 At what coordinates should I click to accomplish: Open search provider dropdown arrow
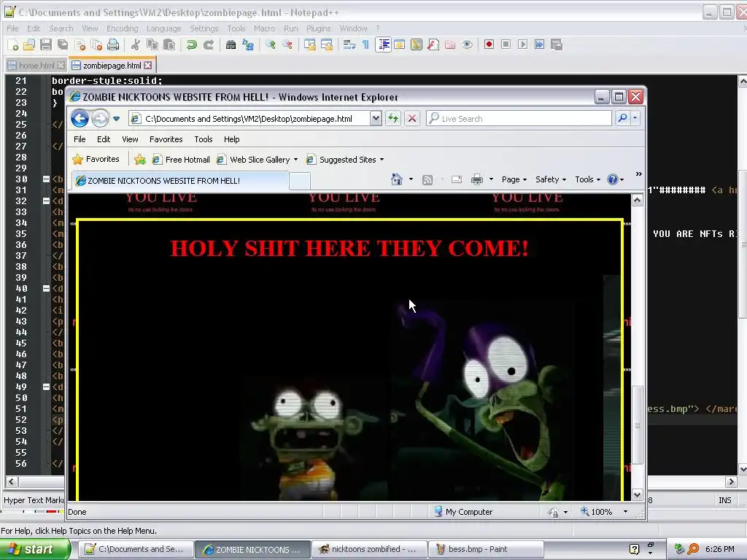click(635, 118)
